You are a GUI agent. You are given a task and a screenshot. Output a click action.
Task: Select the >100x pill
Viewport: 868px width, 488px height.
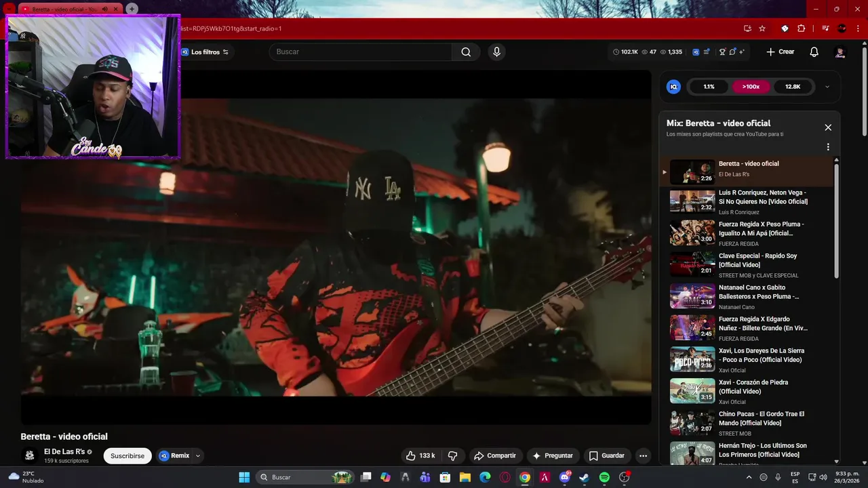click(x=751, y=87)
